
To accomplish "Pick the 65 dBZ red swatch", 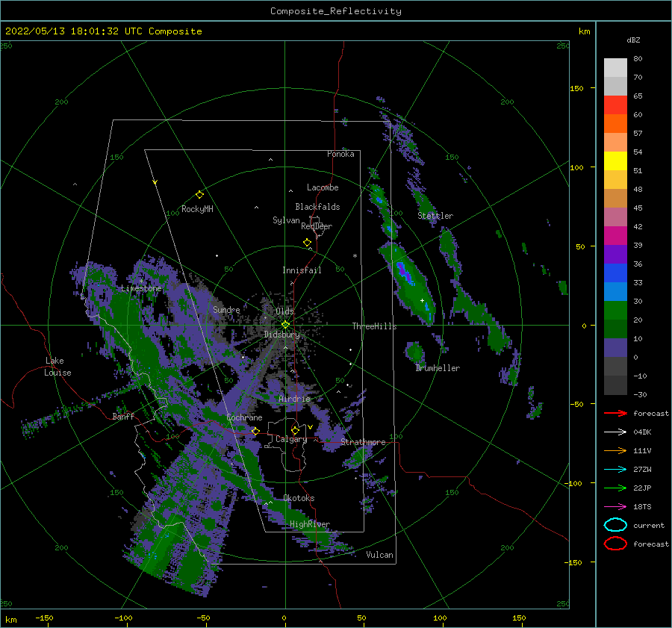I will coord(615,105).
